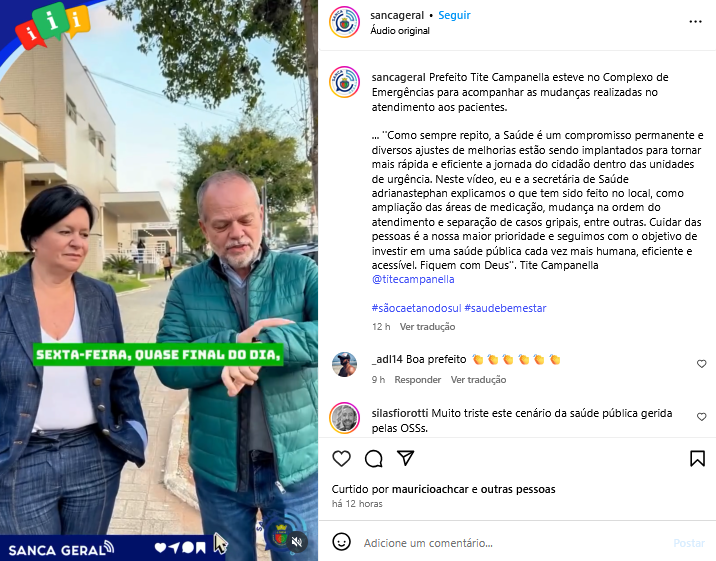716x561 pixels.
Task: Like the _adl14 comment
Action: pos(701,364)
